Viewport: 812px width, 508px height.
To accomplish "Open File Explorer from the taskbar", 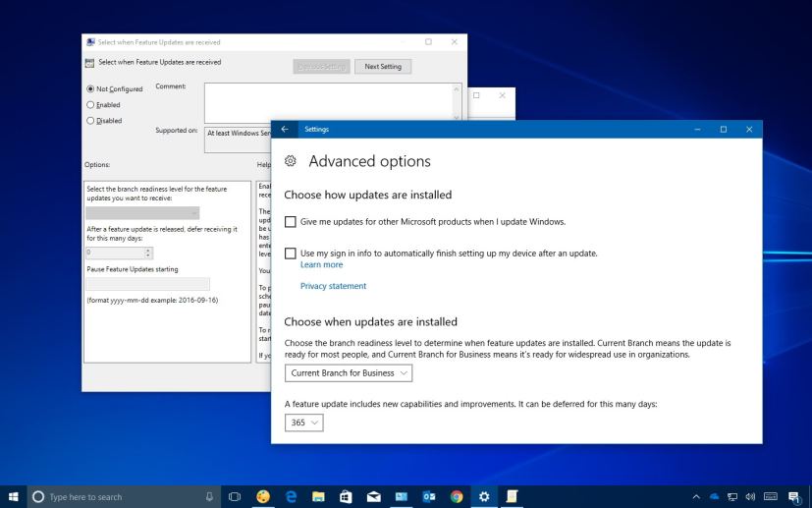I will 318,496.
